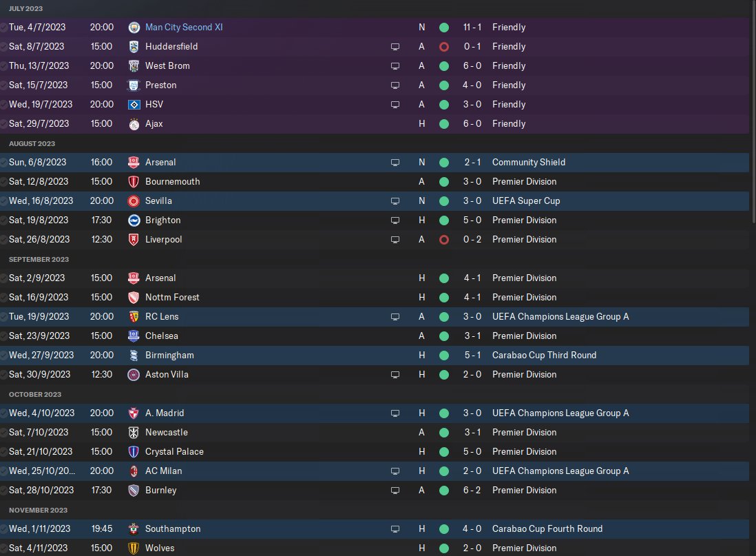Screen dimensions: 756x556
Task: Click the Ajax club crest
Action: click(134, 123)
